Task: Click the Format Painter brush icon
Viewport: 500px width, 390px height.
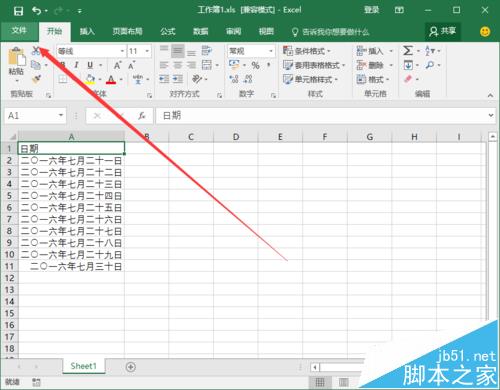Action: [36, 79]
